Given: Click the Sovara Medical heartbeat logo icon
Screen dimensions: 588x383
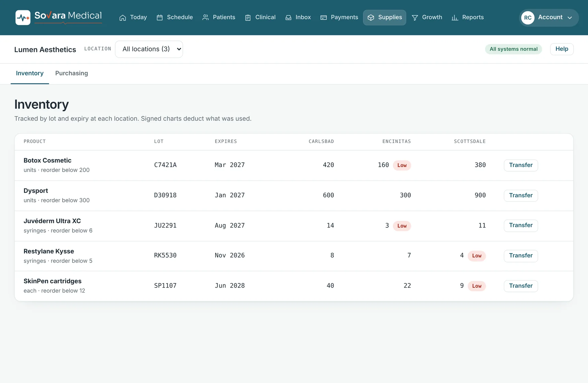Looking at the screenshot, I should tap(23, 17).
